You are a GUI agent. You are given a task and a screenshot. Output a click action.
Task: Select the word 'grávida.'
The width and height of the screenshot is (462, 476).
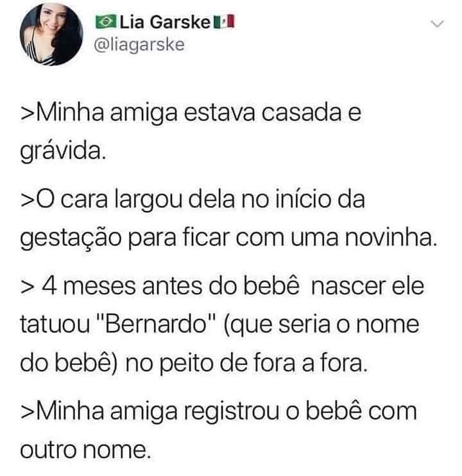click(x=63, y=151)
